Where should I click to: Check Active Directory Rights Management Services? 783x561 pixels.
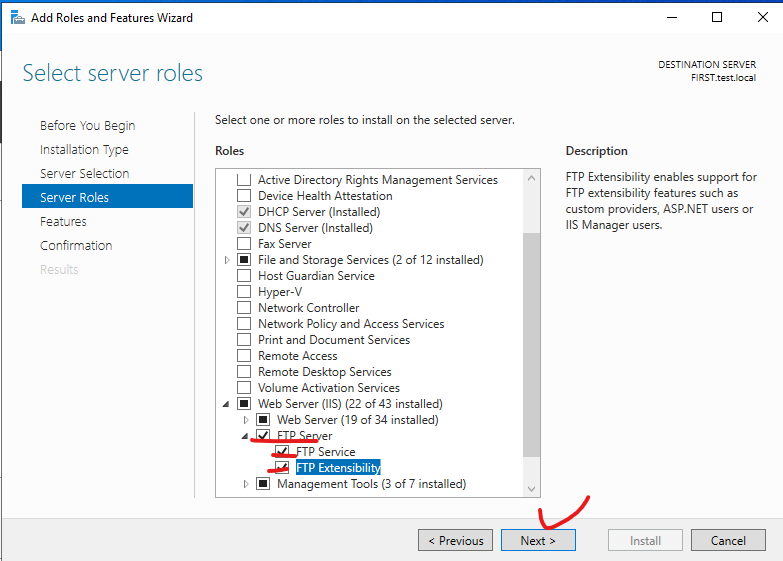pyautogui.click(x=244, y=180)
